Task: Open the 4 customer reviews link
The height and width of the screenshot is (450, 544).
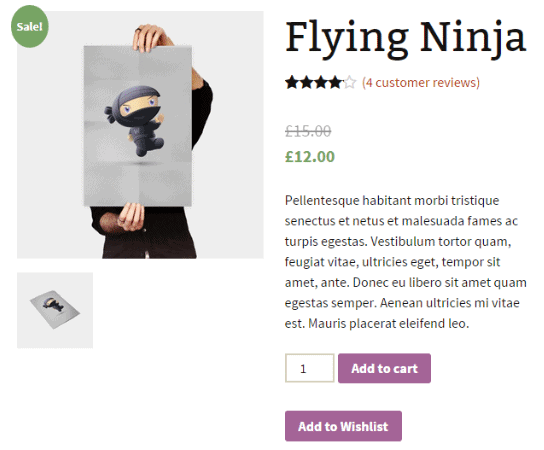Action: point(420,83)
